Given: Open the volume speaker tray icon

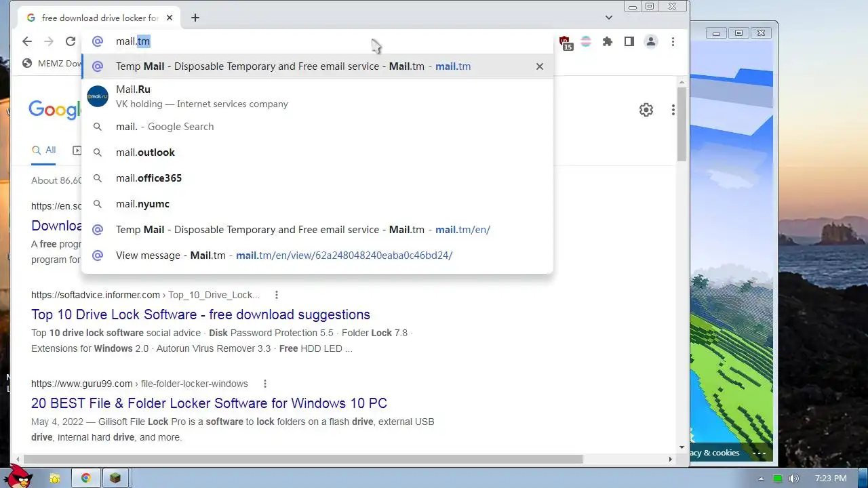Looking at the screenshot, I should 794,479.
